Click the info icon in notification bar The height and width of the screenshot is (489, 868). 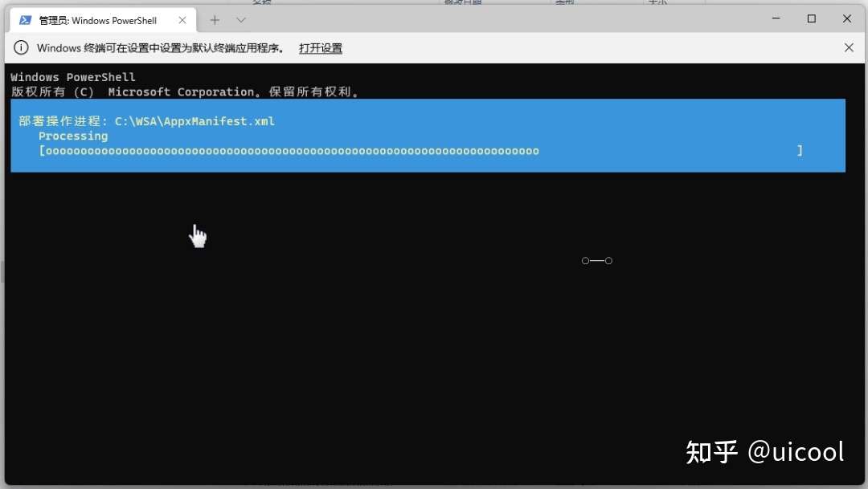pos(21,47)
